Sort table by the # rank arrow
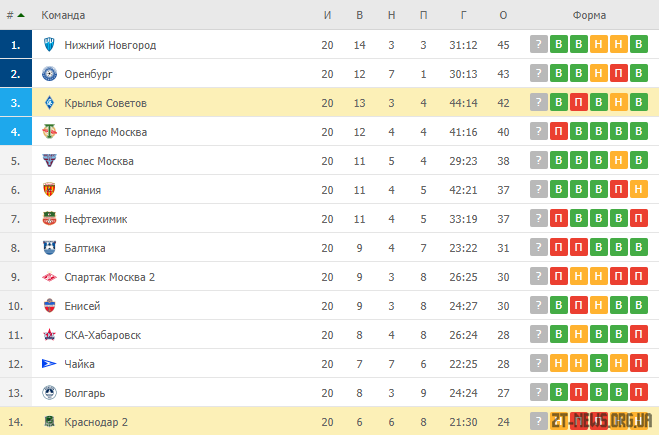The width and height of the screenshot is (659, 435). pos(21,15)
